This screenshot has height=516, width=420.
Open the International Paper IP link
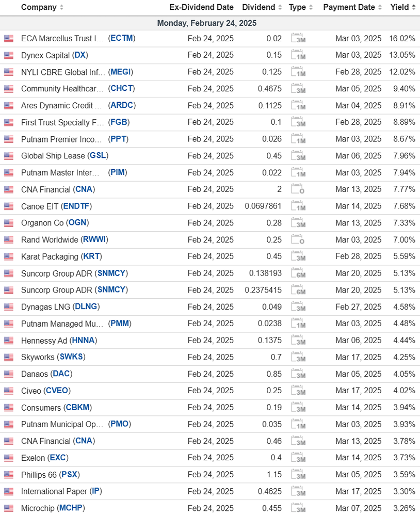tap(95, 491)
